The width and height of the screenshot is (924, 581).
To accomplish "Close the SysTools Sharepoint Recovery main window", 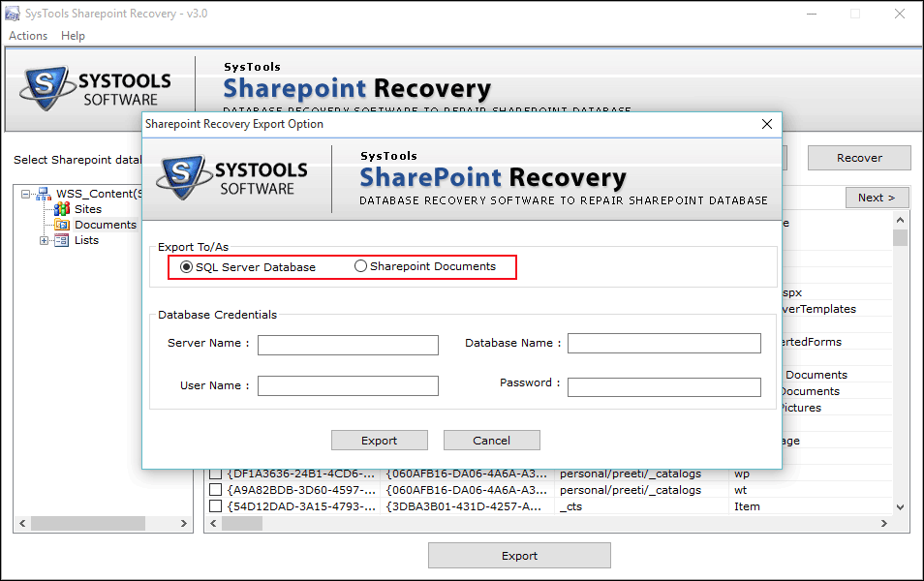I will 899,14.
